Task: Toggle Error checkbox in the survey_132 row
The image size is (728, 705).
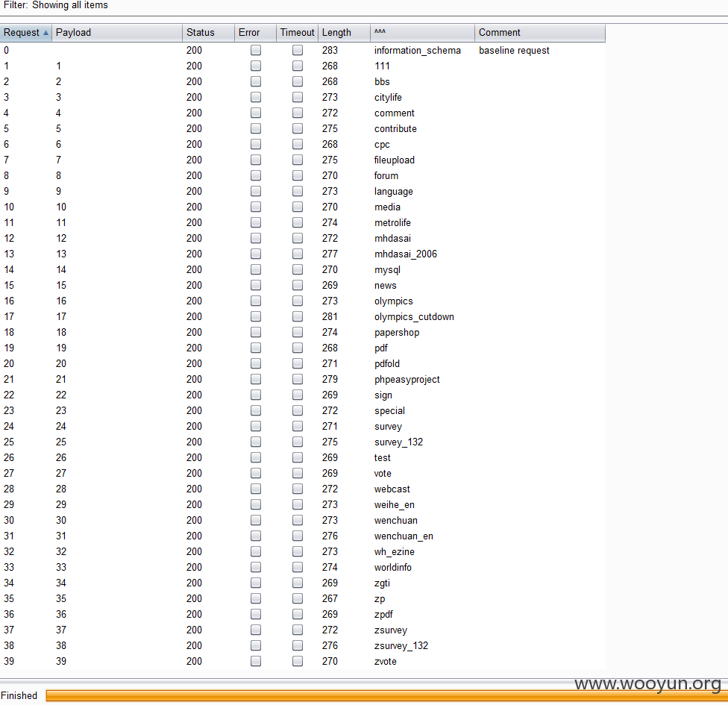Action: (x=256, y=442)
